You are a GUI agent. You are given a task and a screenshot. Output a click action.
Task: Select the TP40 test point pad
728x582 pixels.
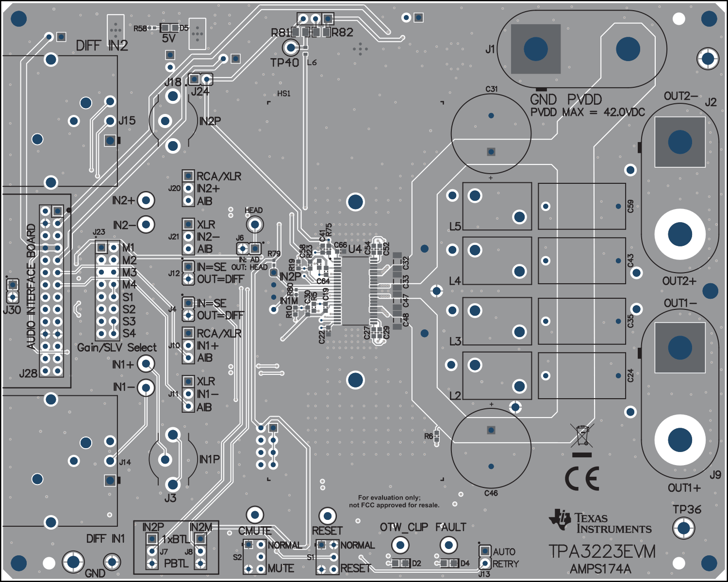291,48
